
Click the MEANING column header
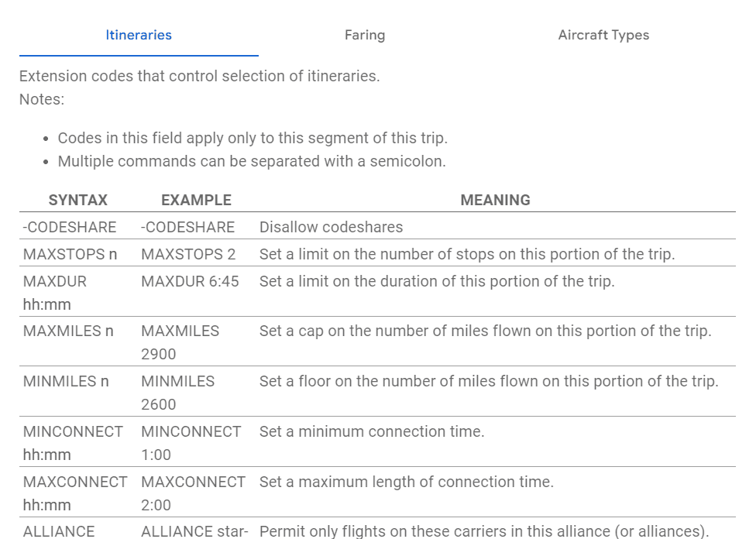(x=495, y=200)
